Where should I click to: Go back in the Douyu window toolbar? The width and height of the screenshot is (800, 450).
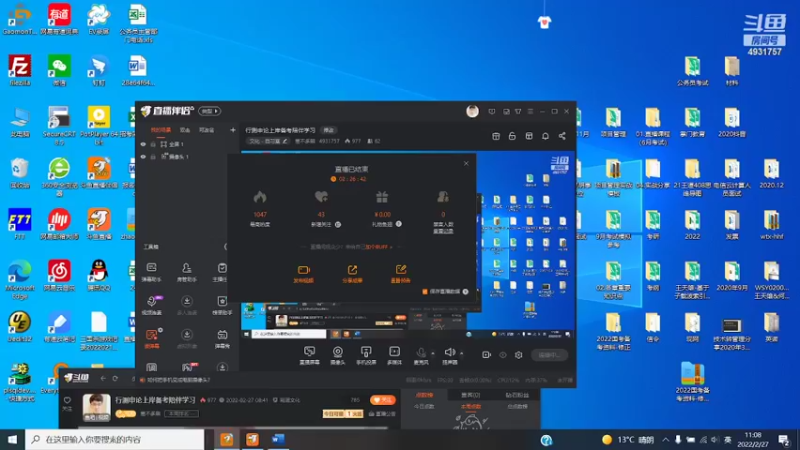coord(103,379)
